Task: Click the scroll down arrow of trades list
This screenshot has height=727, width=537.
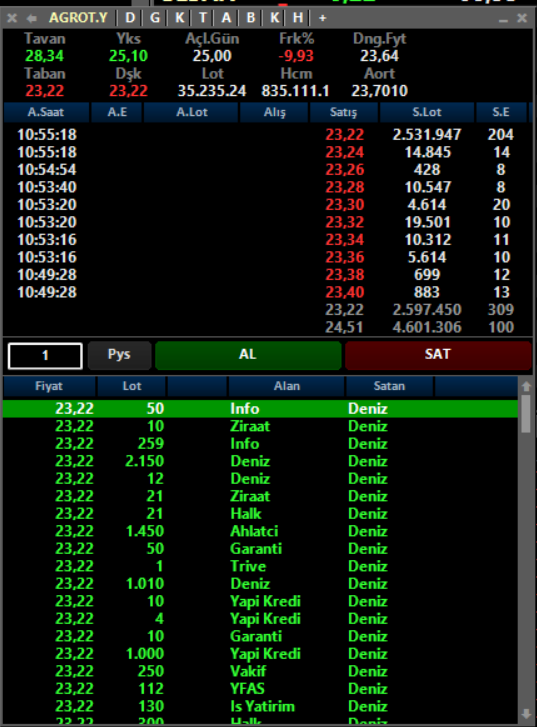Action: 526,714
